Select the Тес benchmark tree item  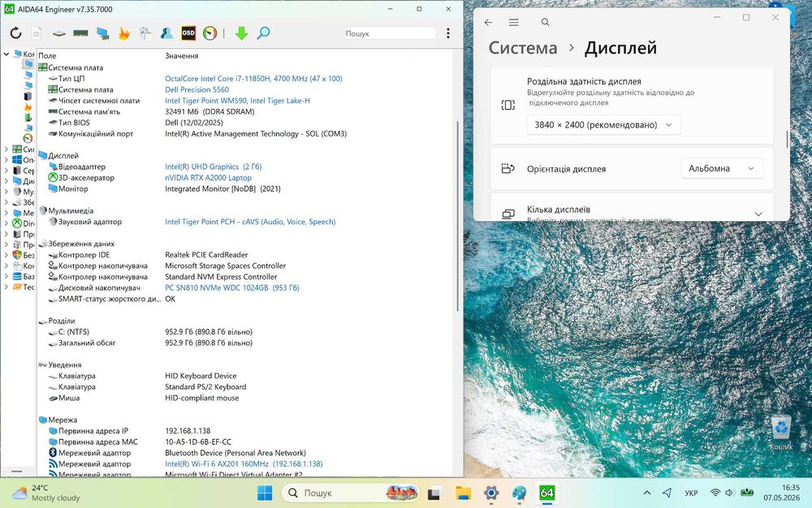(x=24, y=287)
